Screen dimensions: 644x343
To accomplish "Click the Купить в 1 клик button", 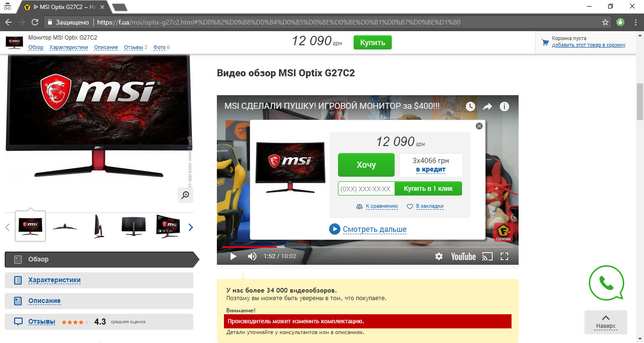I will [x=428, y=188].
